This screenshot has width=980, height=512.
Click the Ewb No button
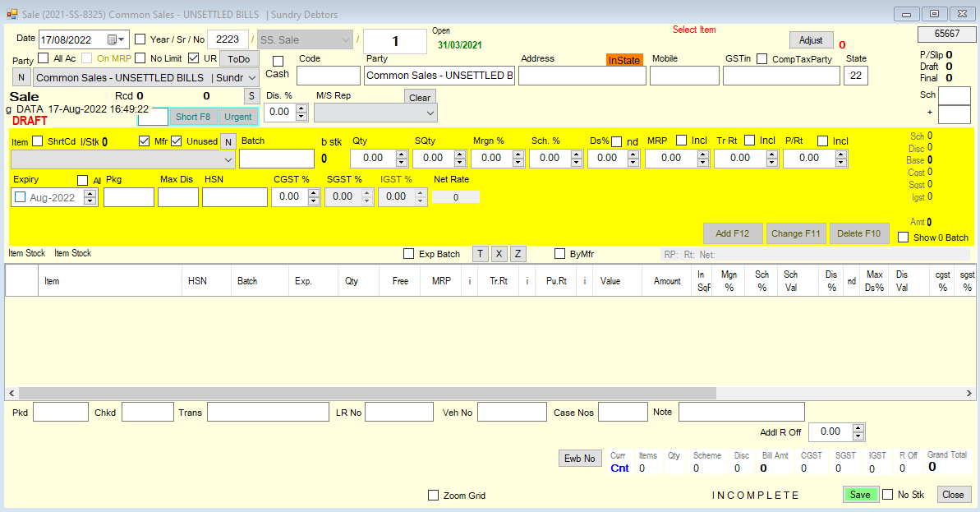point(580,459)
